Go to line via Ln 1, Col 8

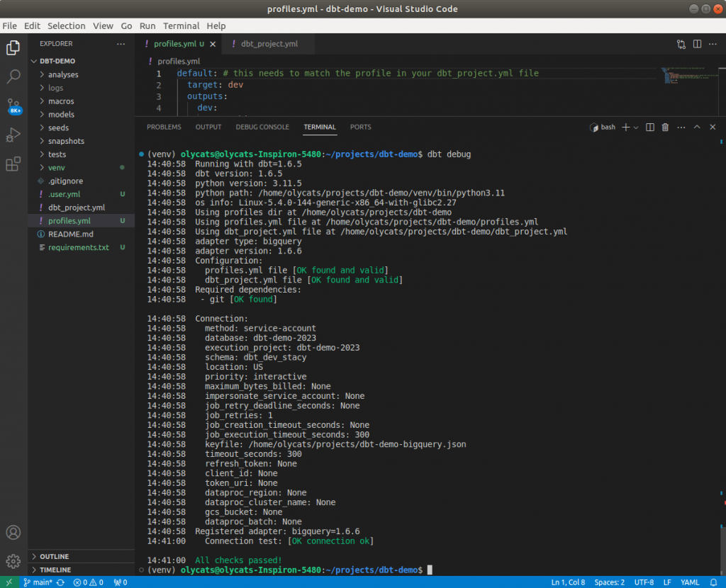(x=568, y=582)
